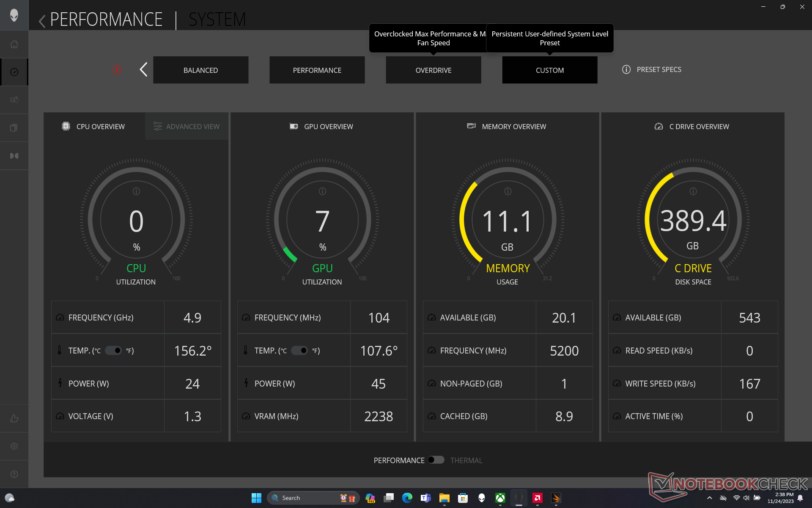Open the Home icon in sidebar
Screen dimensions: 812x508
tap(14, 44)
